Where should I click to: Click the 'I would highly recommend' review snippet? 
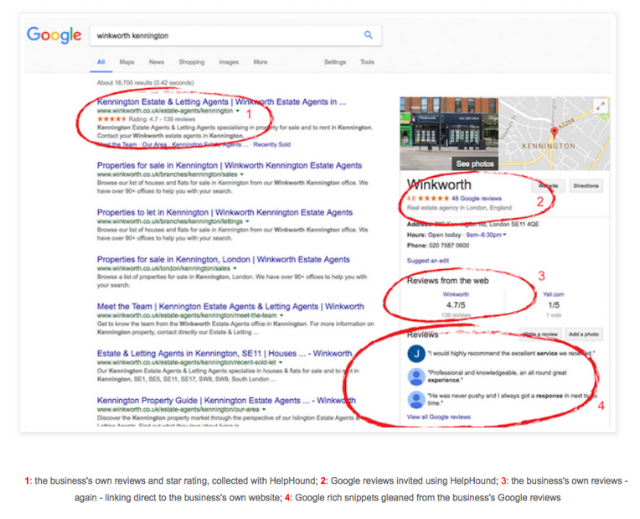(511, 353)
